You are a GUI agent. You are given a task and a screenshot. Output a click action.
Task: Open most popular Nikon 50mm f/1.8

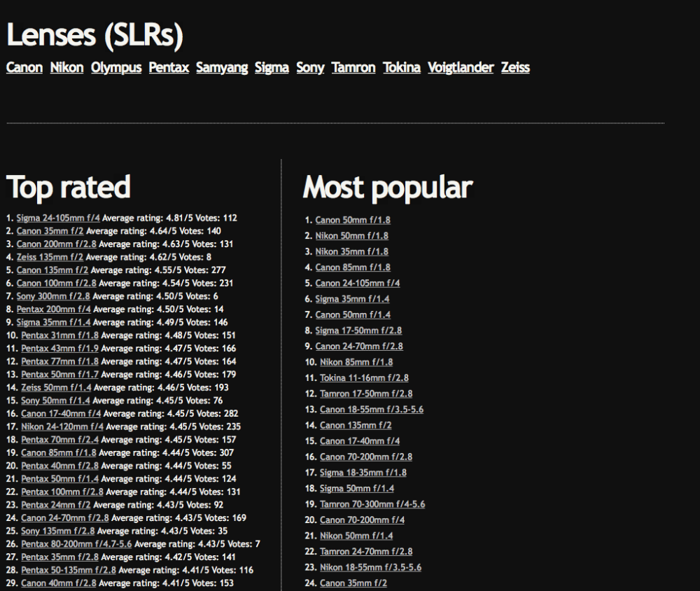click(352, 236)
